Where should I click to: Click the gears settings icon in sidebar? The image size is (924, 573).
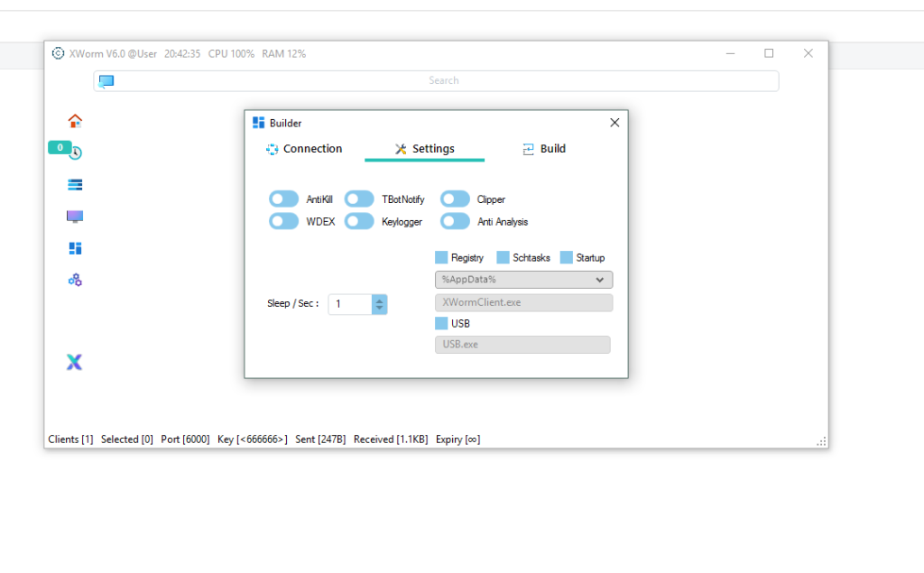point(75,280)
